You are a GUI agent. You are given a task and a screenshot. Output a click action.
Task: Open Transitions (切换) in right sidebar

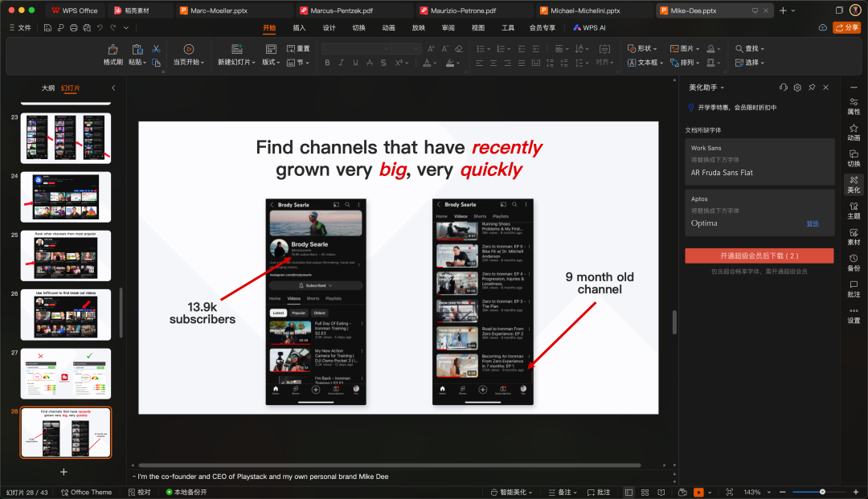coord(854,158)
